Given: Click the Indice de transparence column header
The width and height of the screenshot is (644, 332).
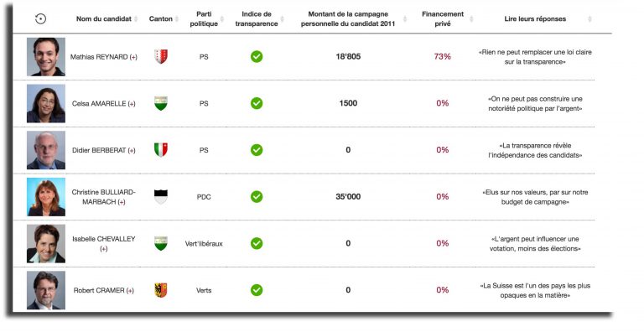Looking at the screenshot, I should (257, 19).
